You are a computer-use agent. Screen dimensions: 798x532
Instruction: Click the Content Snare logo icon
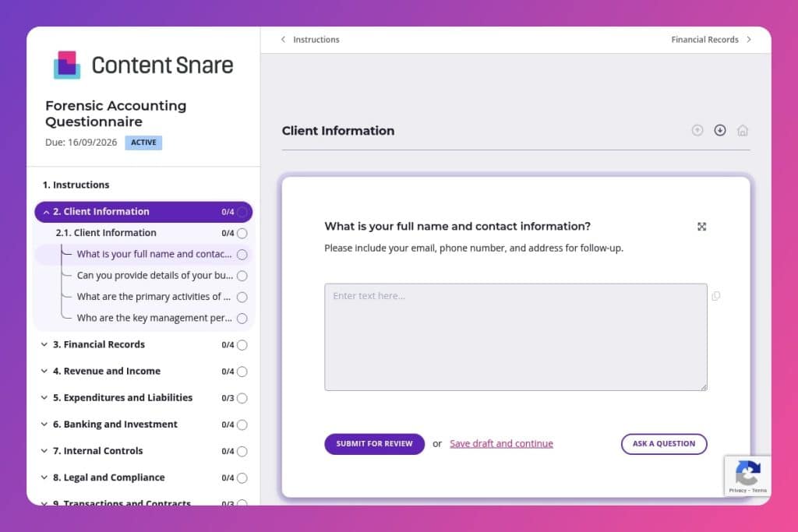(67, 65)
